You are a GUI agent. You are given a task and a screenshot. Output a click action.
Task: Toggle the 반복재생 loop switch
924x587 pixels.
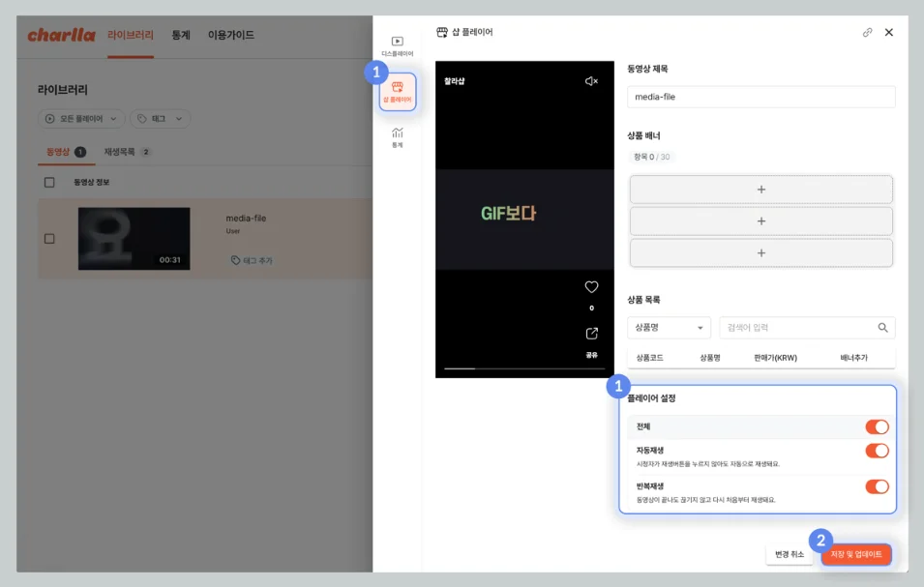[x=877, y=486]
